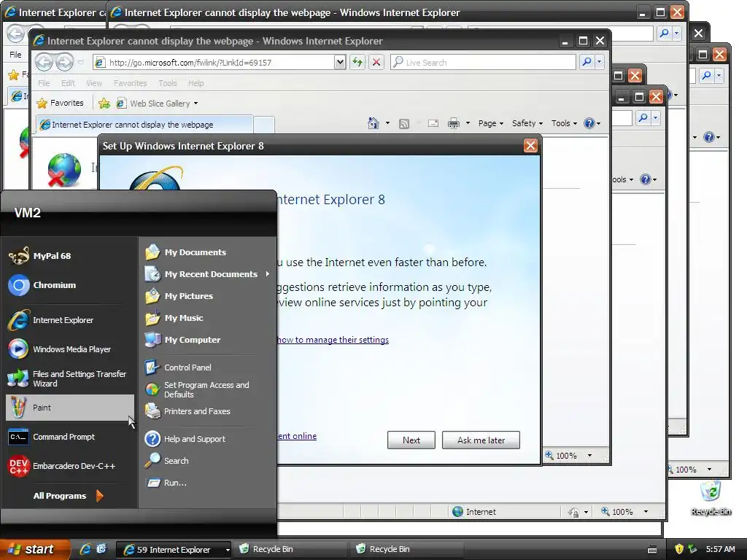This screenshot has width=747, height=560.
Task: Click the Live Search input field
Action: (x=483, y=62)
